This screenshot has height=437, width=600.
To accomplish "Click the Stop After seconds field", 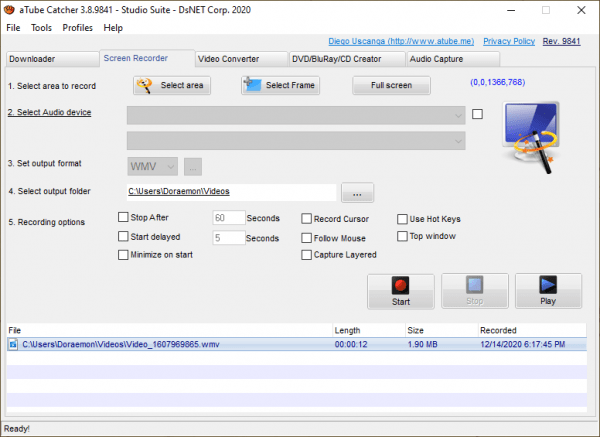I will [x=229, y=218].
